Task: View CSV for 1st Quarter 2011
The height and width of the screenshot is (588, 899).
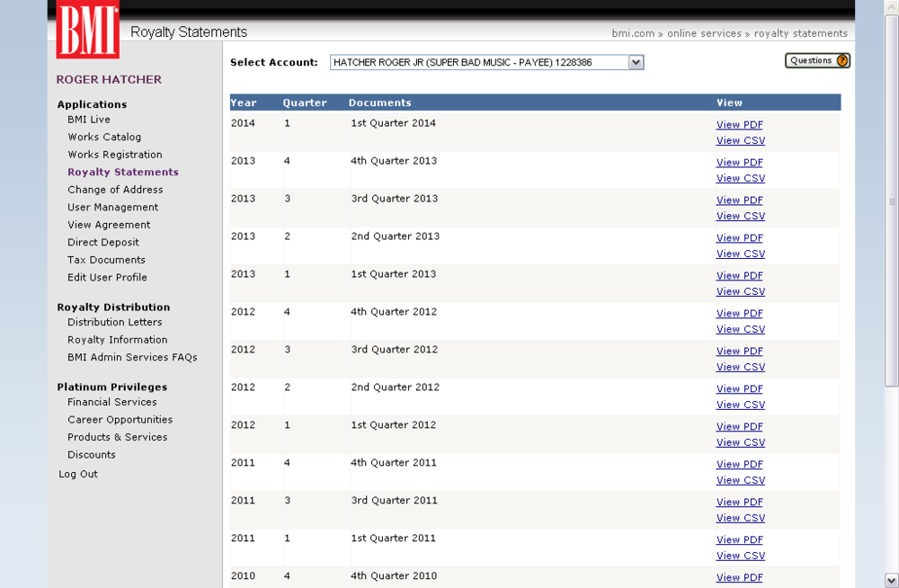Action: 741,556
